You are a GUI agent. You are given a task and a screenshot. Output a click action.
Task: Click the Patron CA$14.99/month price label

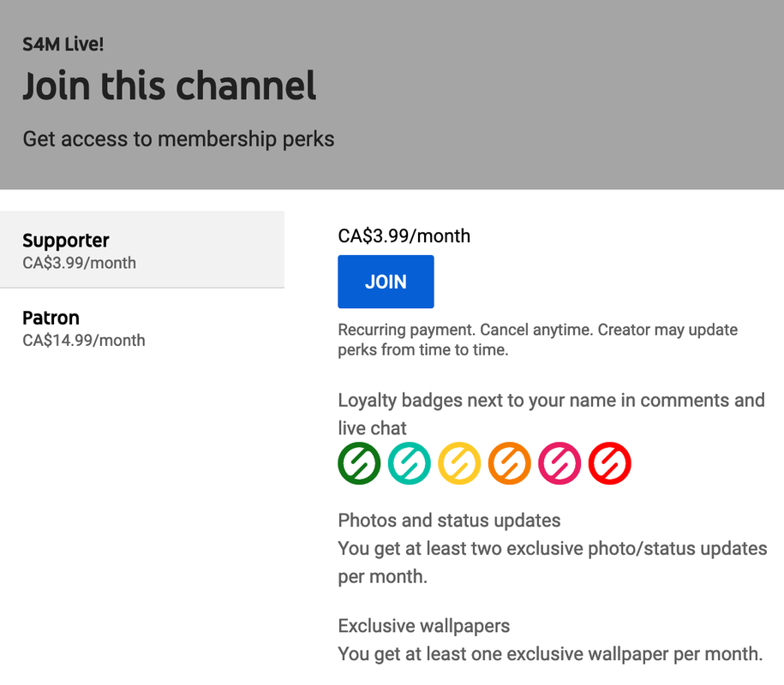(x=84, y=340)
